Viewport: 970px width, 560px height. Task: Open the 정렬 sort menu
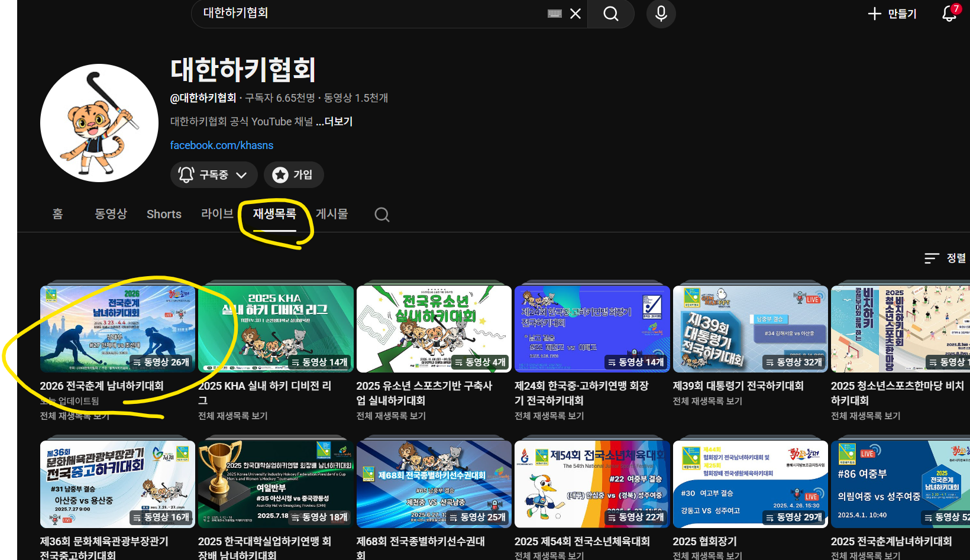tap(945, 258)
